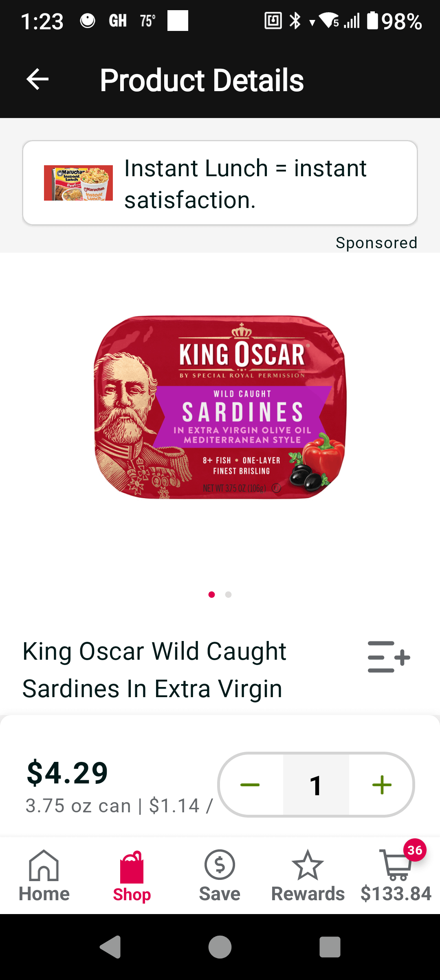Open the Rewards star tab

click(308, 876)
